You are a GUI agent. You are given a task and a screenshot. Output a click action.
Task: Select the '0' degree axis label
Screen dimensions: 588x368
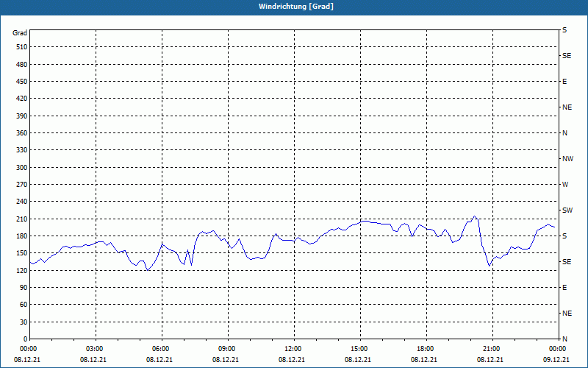click(x=25, y=339)
